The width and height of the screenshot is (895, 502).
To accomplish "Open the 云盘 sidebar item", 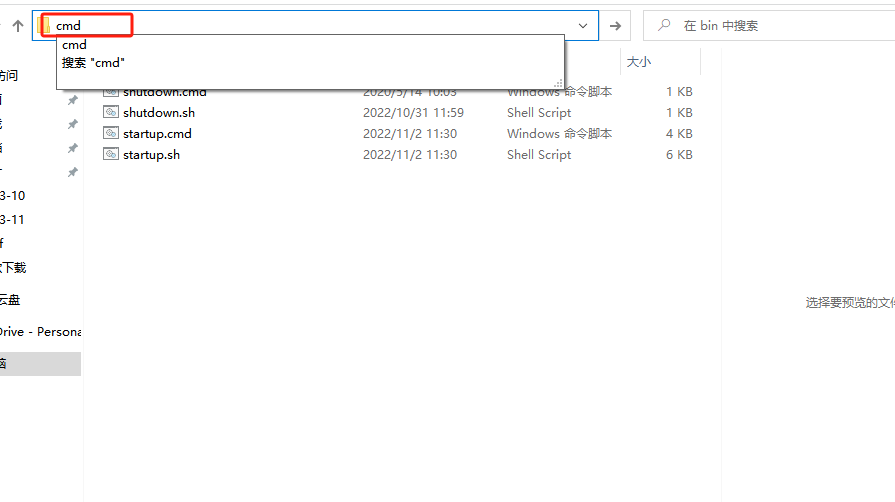I will pyautogui.click(x=10, y=300).
